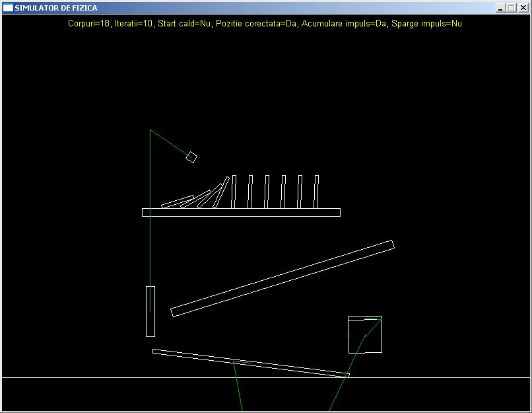532x413 pixels.
Task: Click the SIMULATOR DE FIZICA title text
Action: pos(56,8)
